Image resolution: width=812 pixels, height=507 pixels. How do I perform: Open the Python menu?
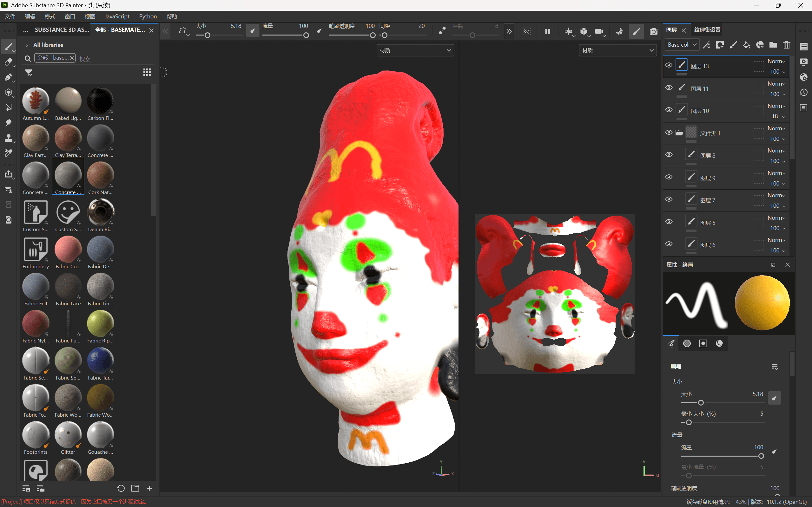tap(148, 16)
